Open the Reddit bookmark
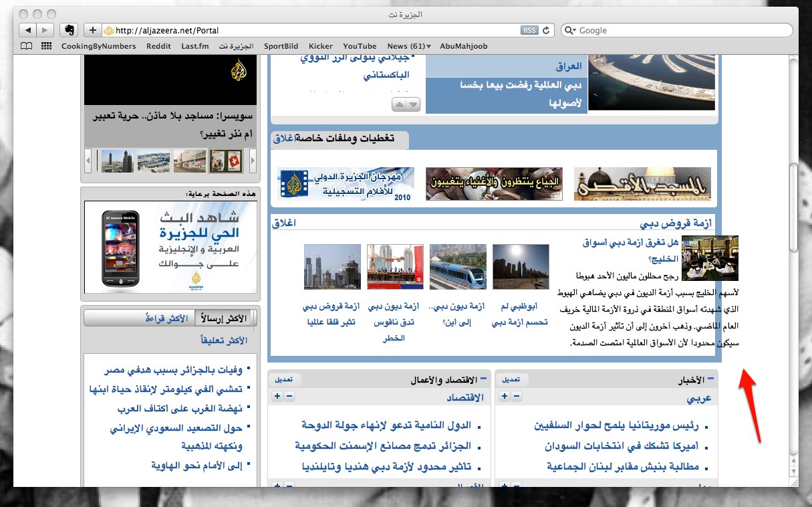The width and height of the screenshot is (812, 507). [158, 46]
